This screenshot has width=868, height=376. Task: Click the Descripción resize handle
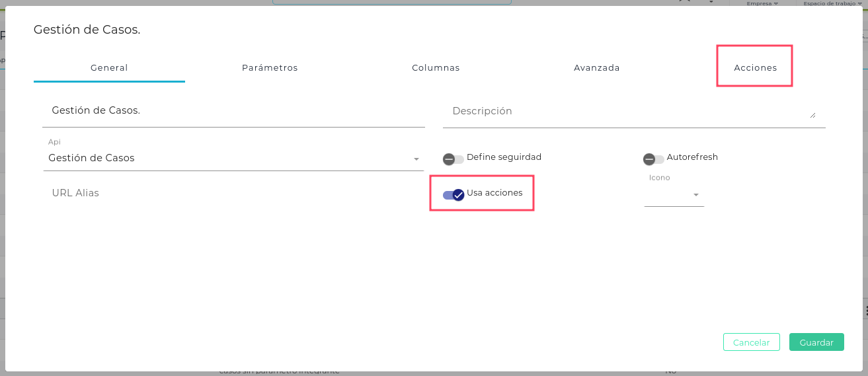[812, 115]
